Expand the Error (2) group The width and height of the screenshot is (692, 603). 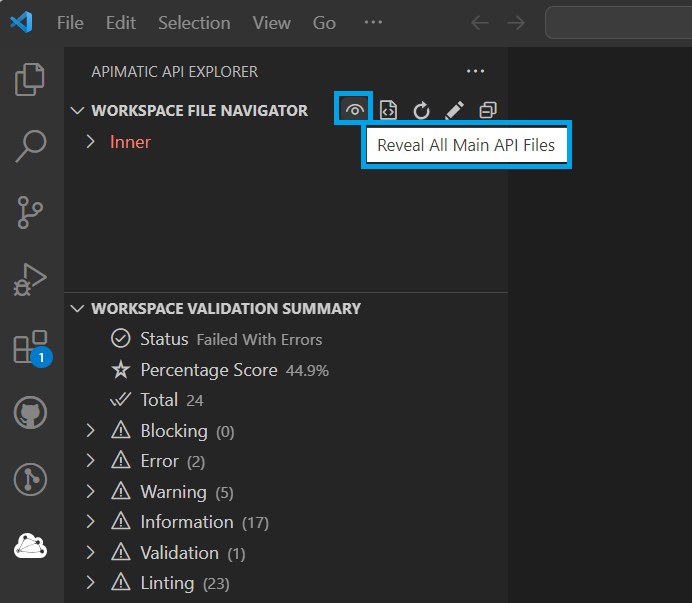pyautogui.click(x=90, y=461)
